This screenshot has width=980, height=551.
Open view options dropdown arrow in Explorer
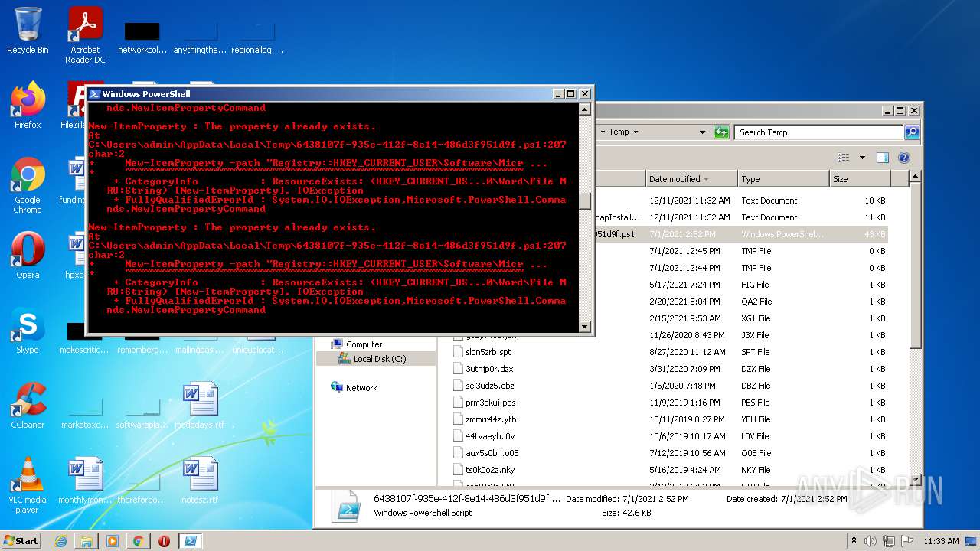click(x=861, y=158)
